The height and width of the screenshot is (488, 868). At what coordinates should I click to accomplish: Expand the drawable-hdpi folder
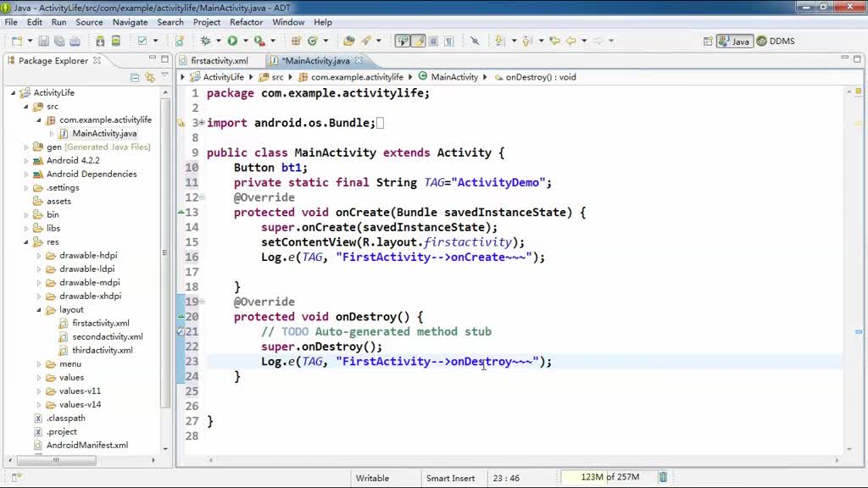point(39,256)
